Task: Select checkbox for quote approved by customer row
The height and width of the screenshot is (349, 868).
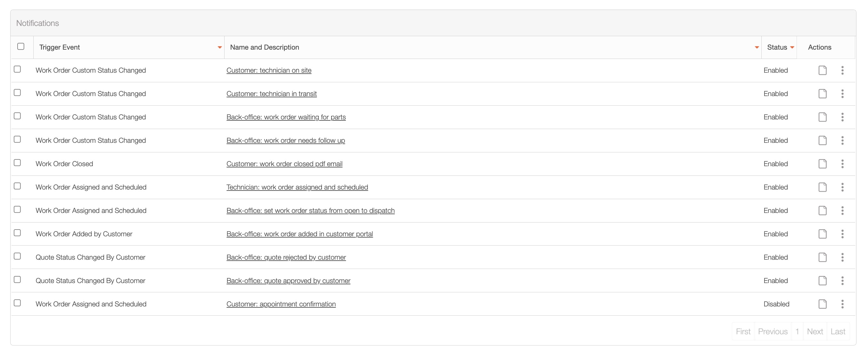Action: (x=18, y=280)
